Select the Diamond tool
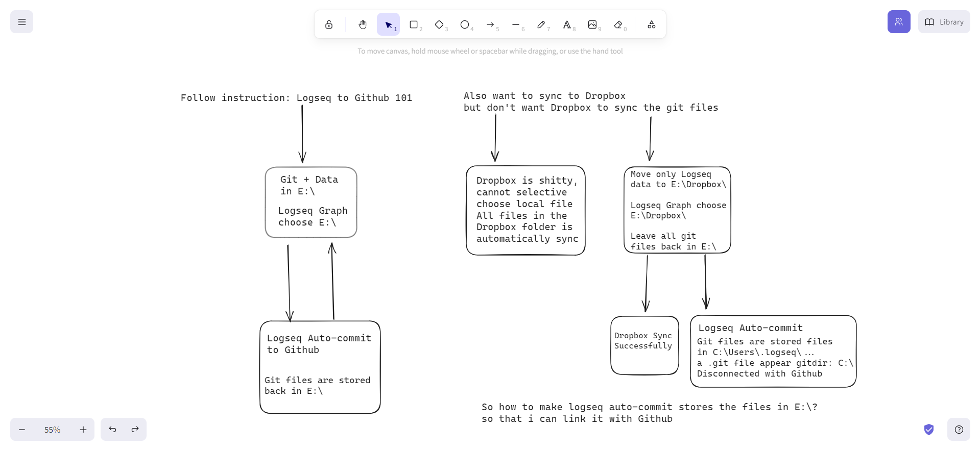The width and height of the screenshot is (980, 451). tap(439, 24)
